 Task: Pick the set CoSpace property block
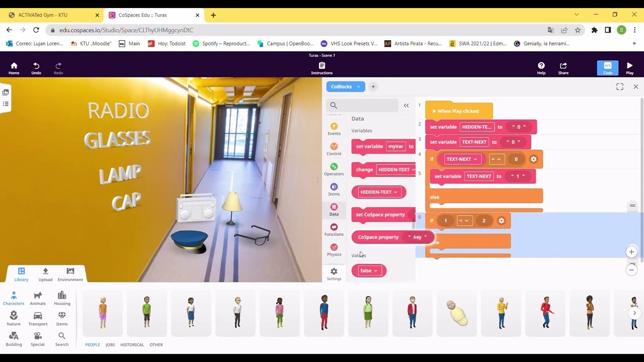pyautogui.click(x=383, y=215)
